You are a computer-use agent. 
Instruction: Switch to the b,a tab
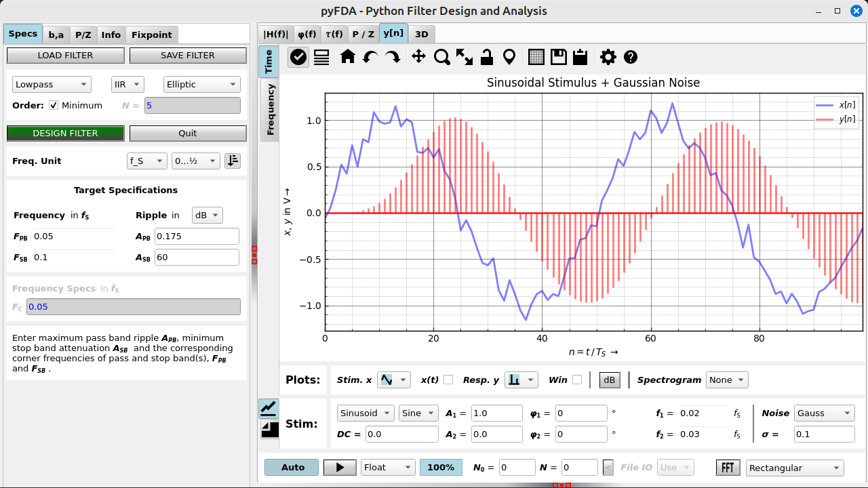click(x=56, y=35)
